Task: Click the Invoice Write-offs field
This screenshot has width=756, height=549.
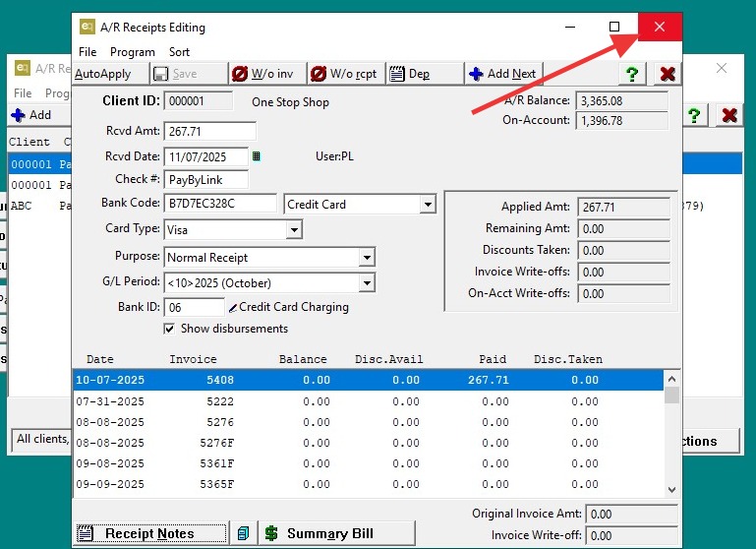Action: (624, 273)
